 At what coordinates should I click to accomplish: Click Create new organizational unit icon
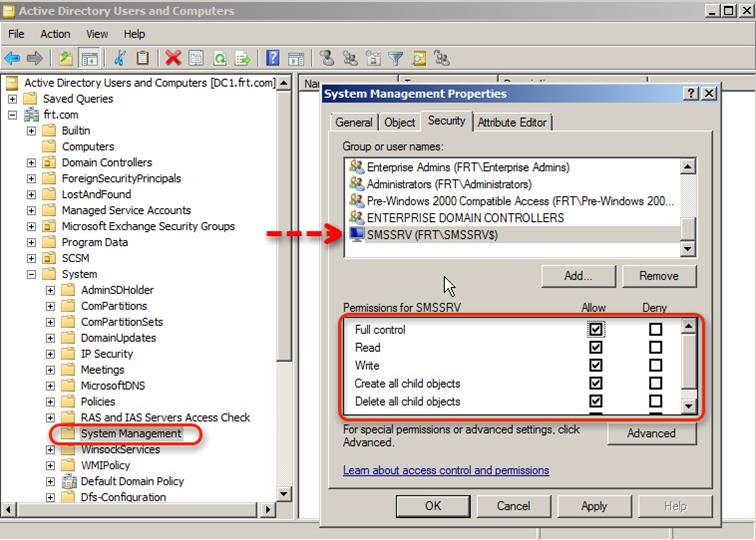(373, 58)
